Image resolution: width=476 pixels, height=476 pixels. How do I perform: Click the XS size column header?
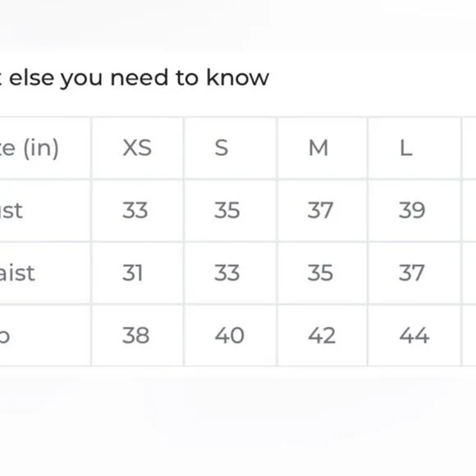[x=137, y=148]
